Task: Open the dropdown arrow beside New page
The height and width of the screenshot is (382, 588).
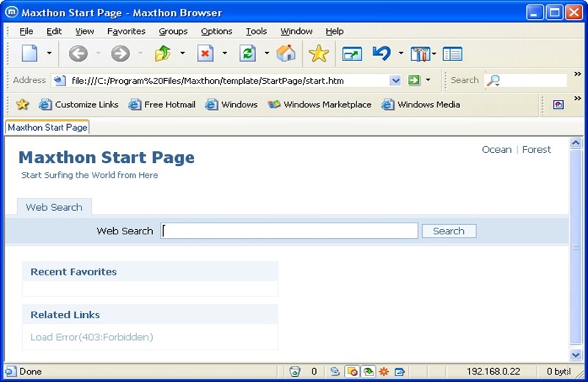Action: pyautogui.click(x=49, y=53)
